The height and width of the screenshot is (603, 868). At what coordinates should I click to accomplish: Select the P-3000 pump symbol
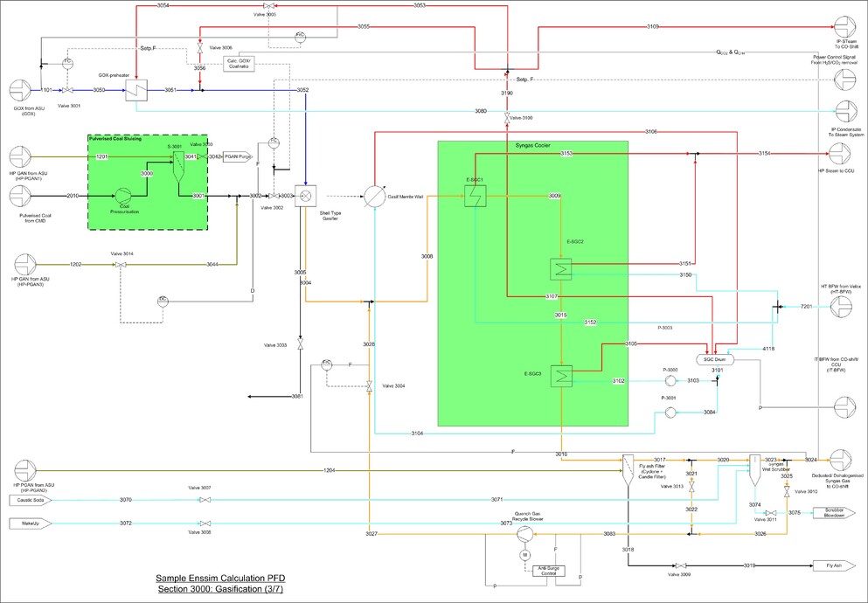click(x=670, y=381)
